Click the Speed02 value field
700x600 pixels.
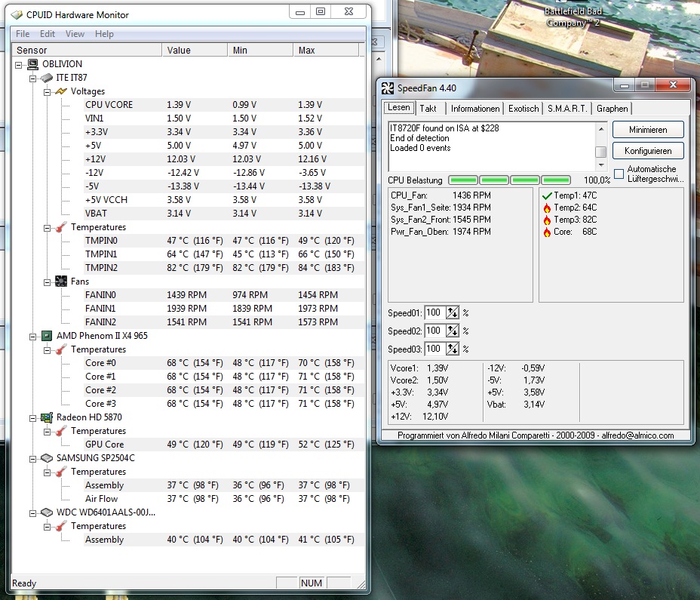435,331
